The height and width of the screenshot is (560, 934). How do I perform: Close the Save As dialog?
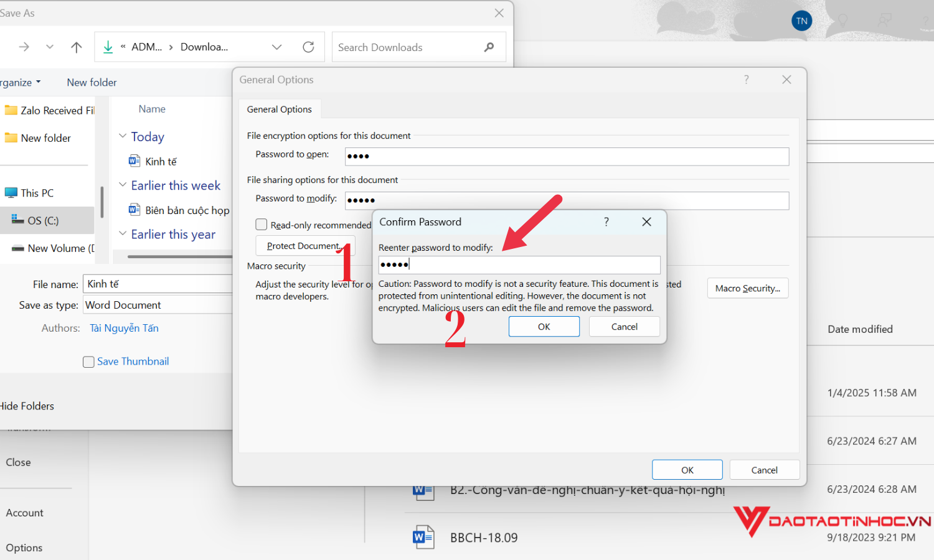point(499,13)
